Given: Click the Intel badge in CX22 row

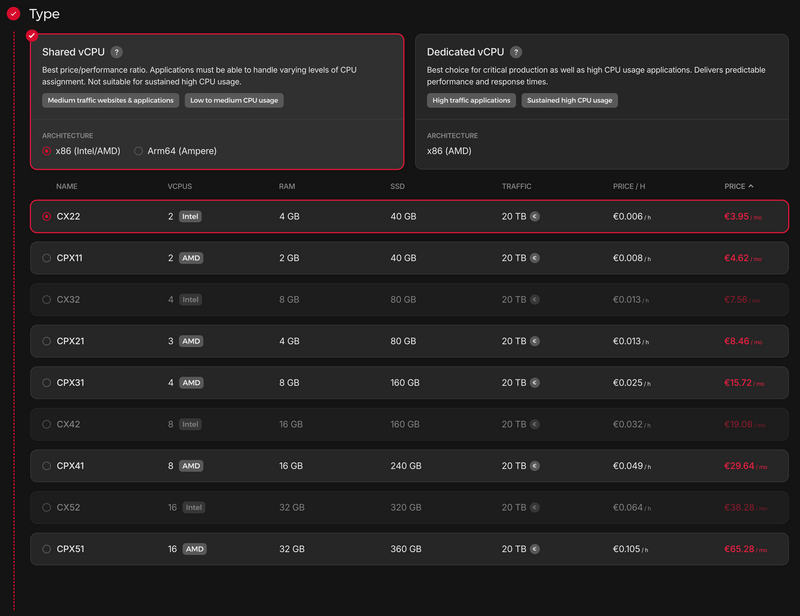Looking at the screenshot, I should (x=190, y=216).
